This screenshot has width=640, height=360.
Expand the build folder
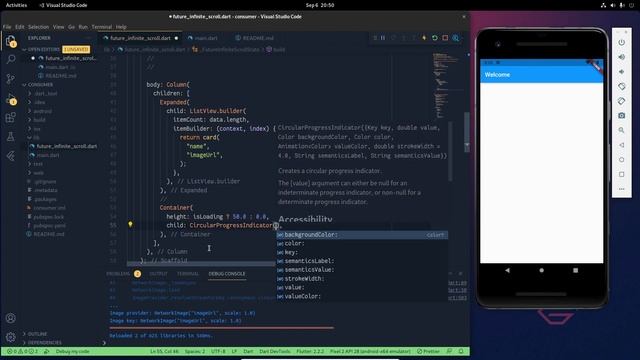40,120
